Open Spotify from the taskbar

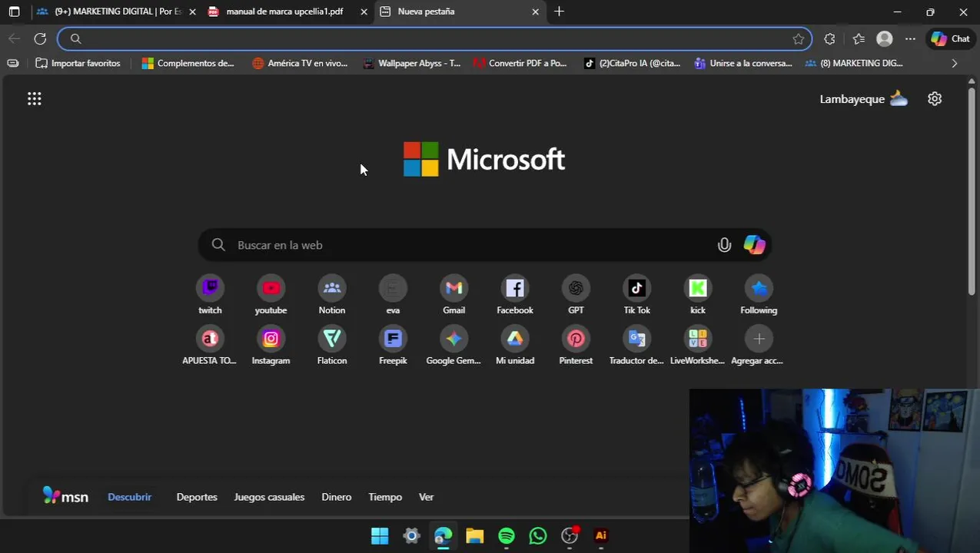pos(506,536)
